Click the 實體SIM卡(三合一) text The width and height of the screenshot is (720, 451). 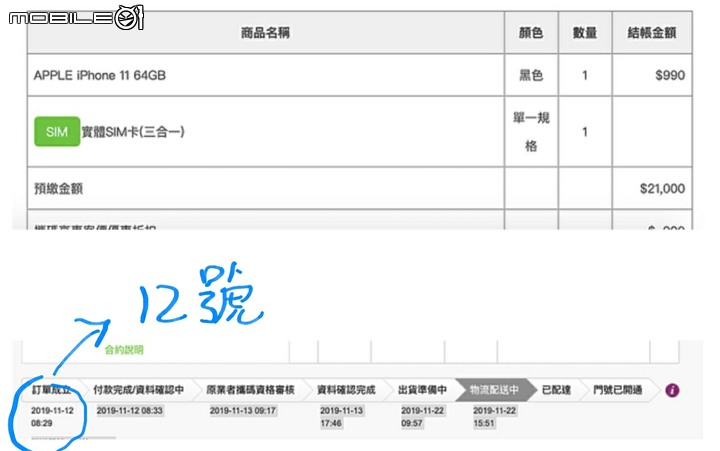[x=133, y=132]
